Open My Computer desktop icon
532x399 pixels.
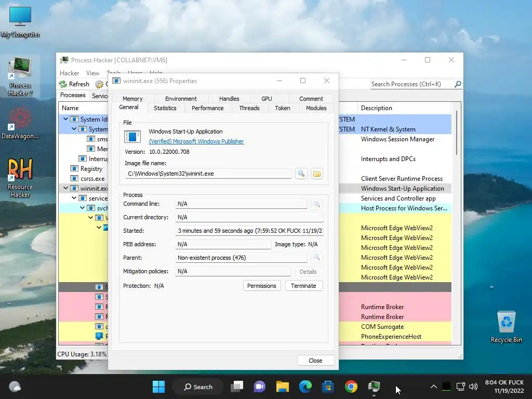coord(20,22)
